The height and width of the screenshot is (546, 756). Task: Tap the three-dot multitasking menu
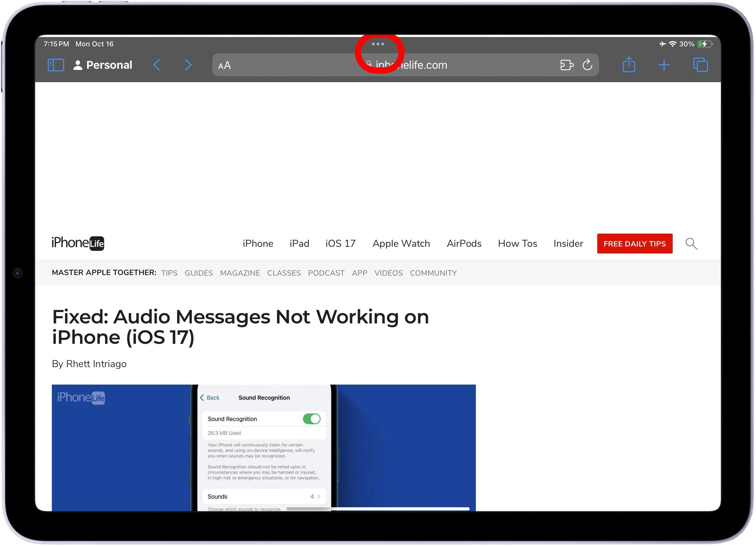tap(378, 44)
